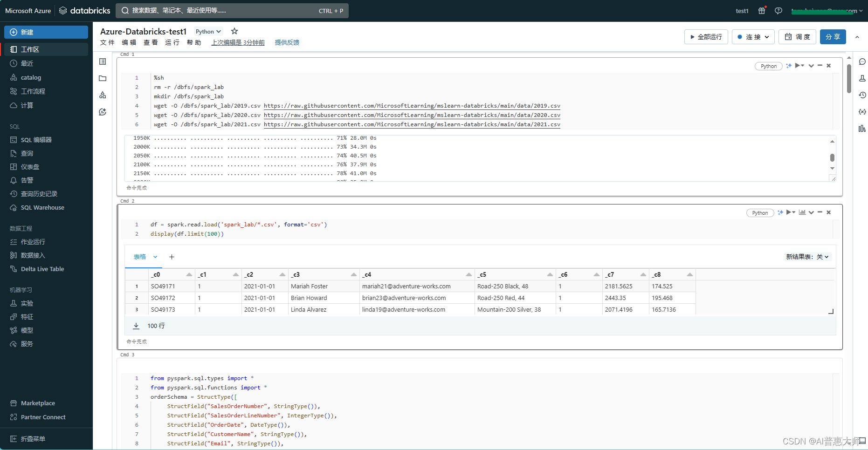Star the Azure-Databricks-test1 notebook as favorite
868x450 pixels.
point(234,31)
